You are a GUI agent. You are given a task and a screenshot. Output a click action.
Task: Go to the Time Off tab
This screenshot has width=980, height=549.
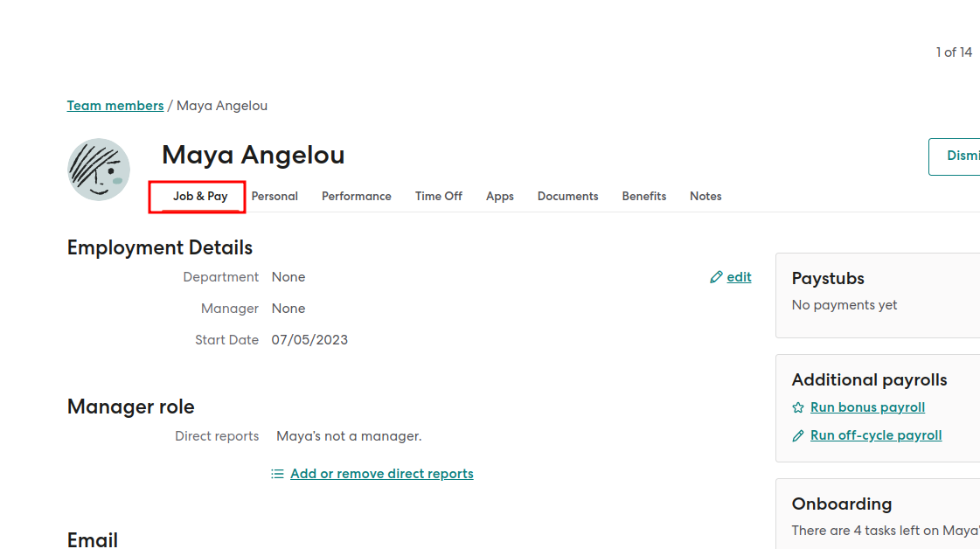(x=439, y=197)
